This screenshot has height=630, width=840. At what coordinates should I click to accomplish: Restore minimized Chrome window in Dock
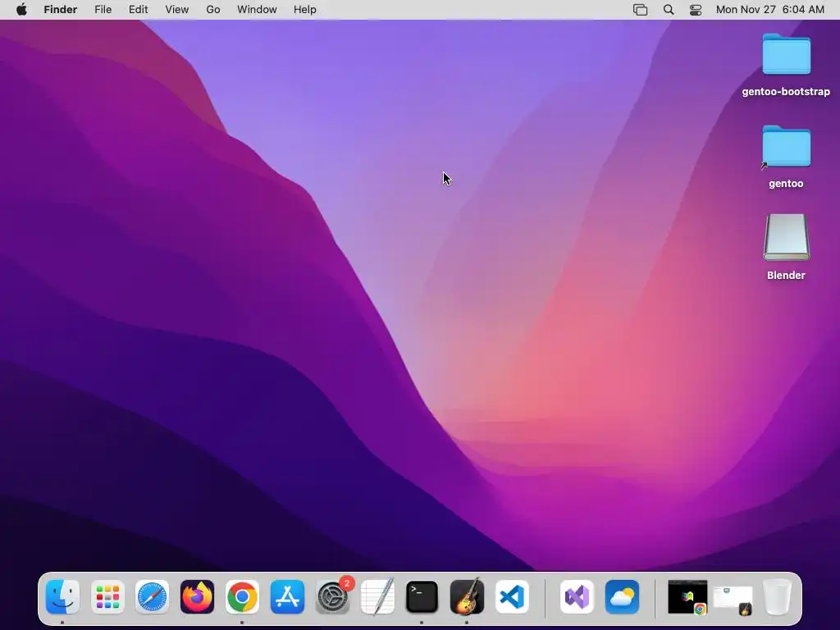pyautogui.click(x=688, y=597)
